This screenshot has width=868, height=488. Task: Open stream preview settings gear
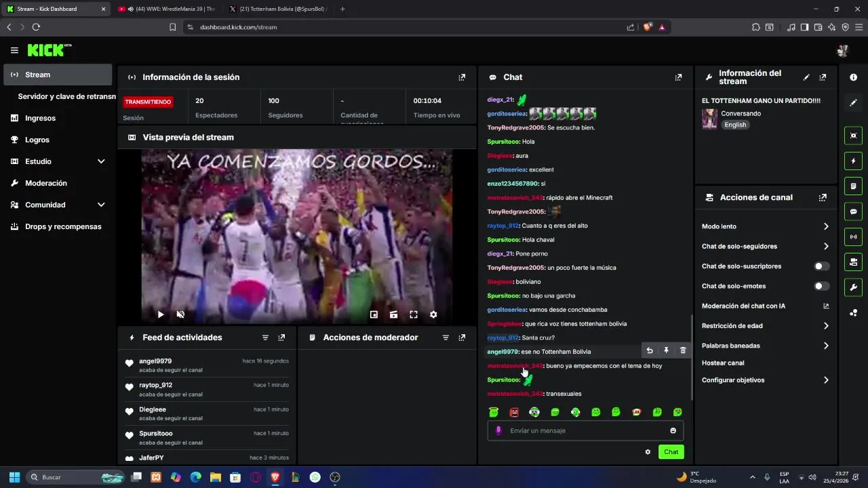(x=433, y=314)
